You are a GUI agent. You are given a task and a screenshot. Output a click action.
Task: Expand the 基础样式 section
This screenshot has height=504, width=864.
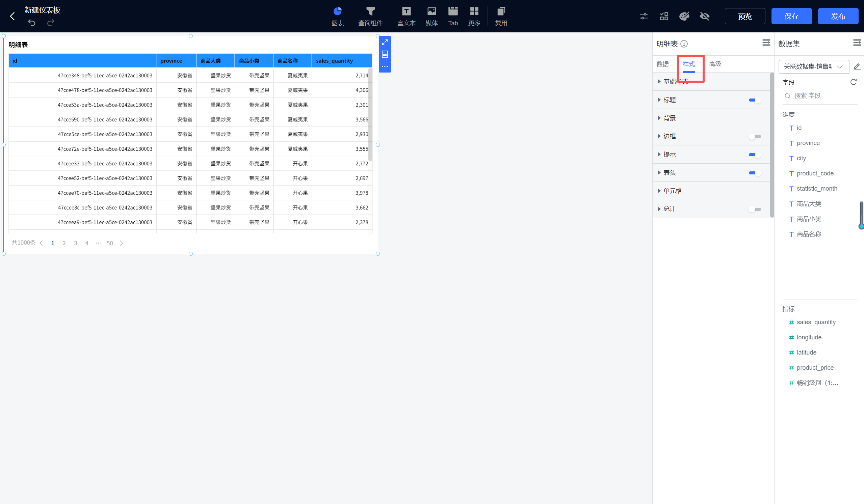(x=675, y=82)
